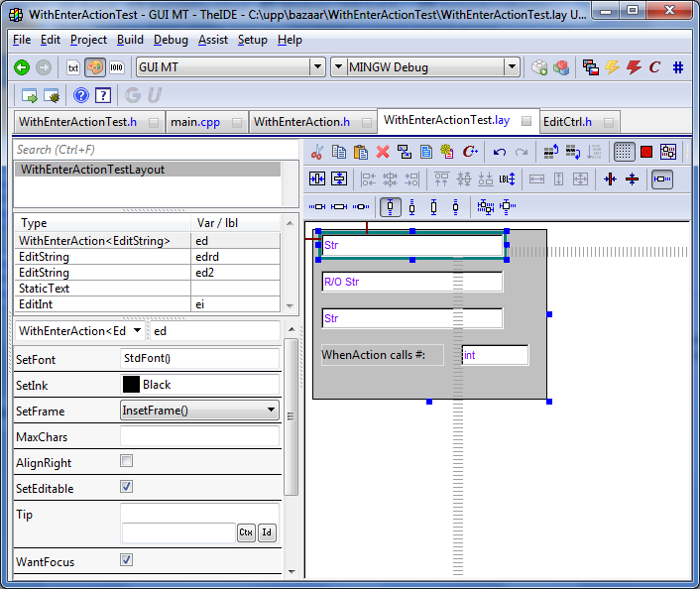This screenshot has height=589, width=700.
Task: Click the red X Delete icon
Action: pos(382,152)
